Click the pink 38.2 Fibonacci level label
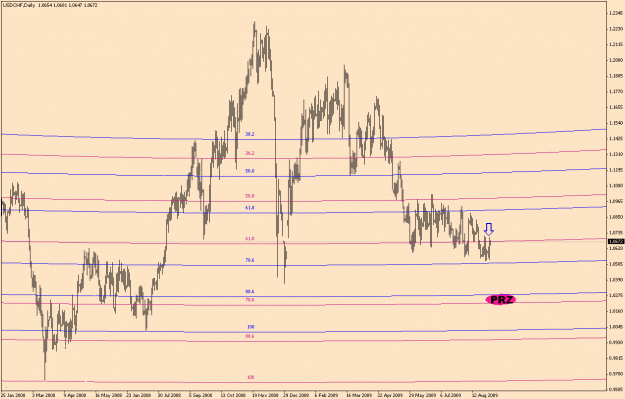 250,153
